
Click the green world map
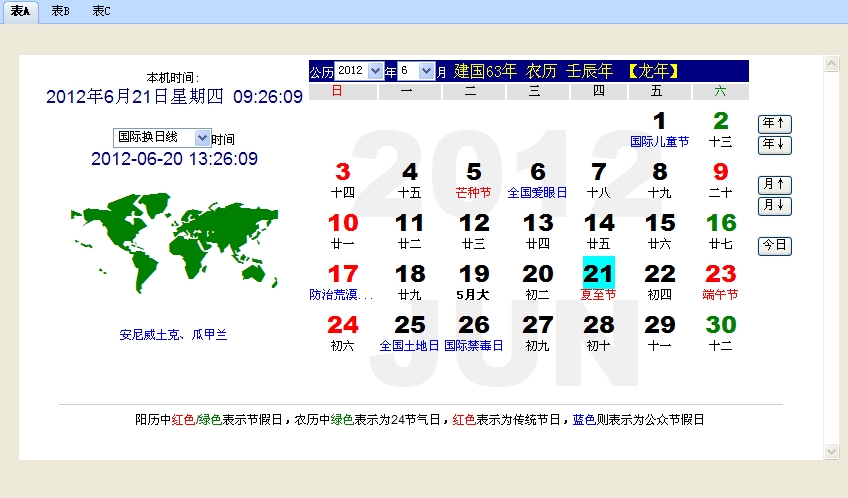pyautogui.click(x=174, y=243)
